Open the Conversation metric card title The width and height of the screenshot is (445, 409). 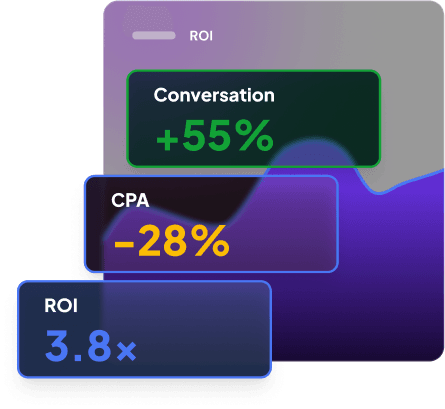(x=214, y=96)
